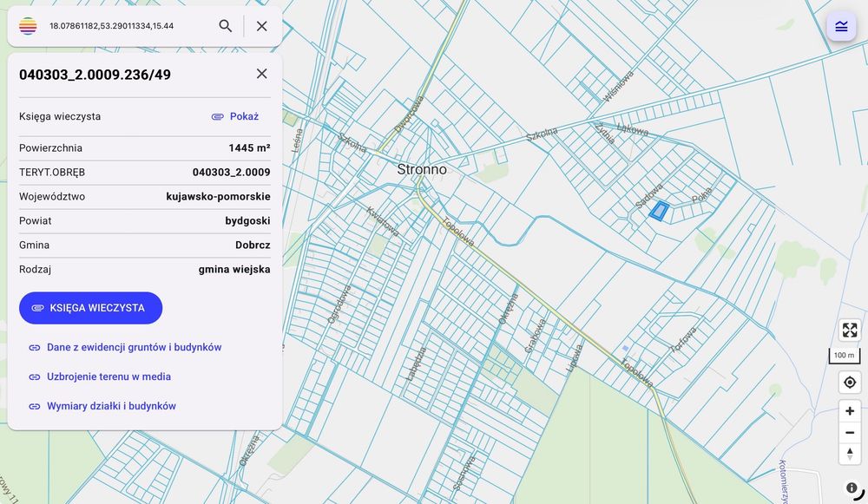
Task: Click the 1445 m² area value
Action: click(249, 148)
